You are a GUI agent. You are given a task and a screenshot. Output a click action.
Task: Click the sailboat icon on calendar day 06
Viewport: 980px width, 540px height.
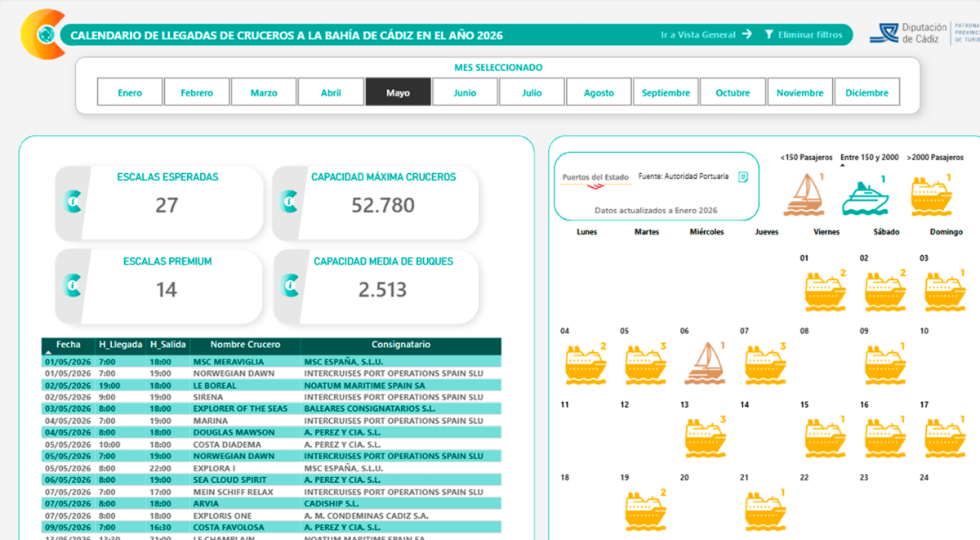pos(702,364)
